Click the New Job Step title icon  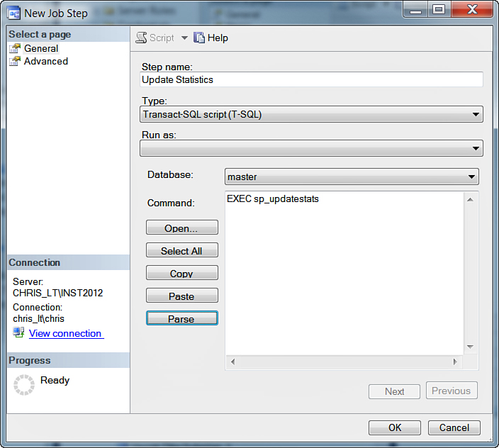point(13,13)
